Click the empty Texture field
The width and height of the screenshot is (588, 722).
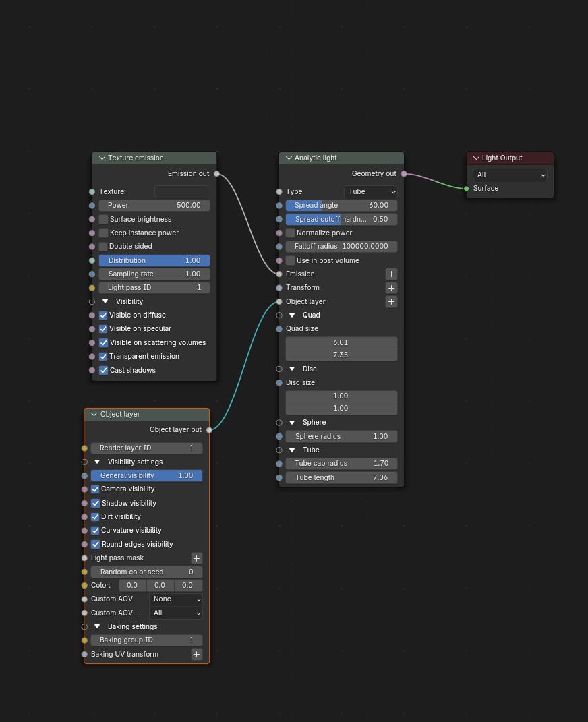(x=182, y=191)
